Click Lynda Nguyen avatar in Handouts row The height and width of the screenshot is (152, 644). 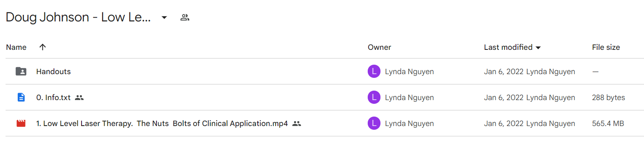coord(373,72)
